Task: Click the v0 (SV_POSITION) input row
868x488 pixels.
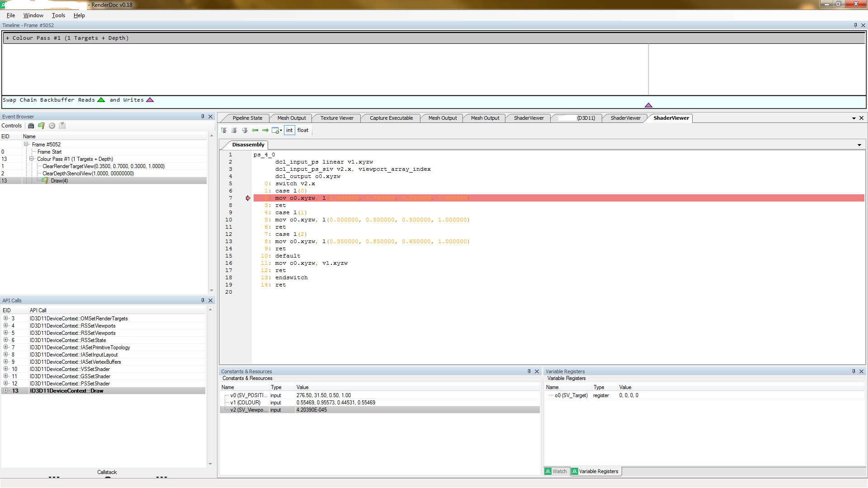Action: point(380,395)
